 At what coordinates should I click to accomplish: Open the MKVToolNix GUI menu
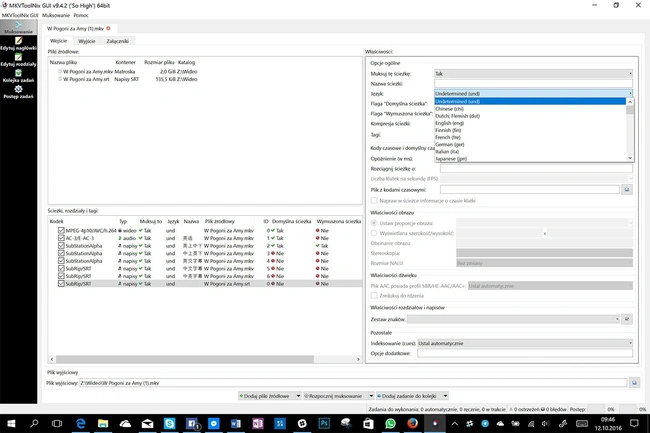coord(20,15)
